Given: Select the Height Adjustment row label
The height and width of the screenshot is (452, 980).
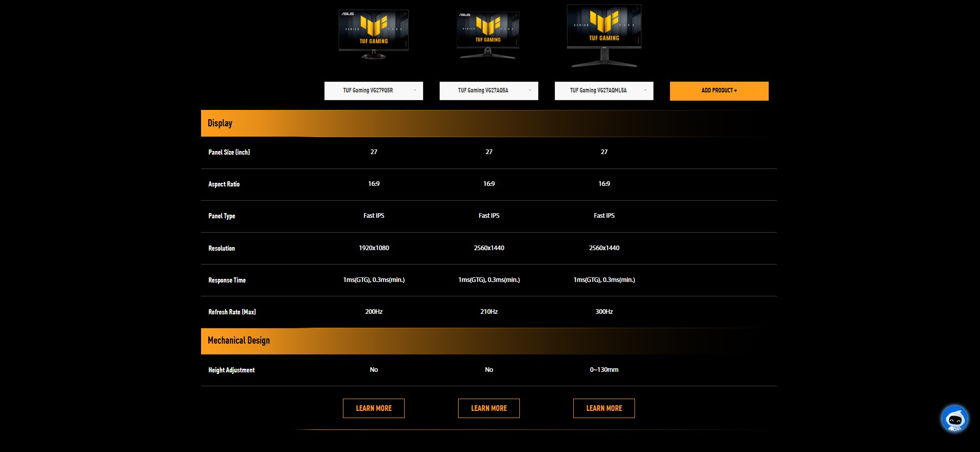Looking at the screenshot, I should coord(231,370).
